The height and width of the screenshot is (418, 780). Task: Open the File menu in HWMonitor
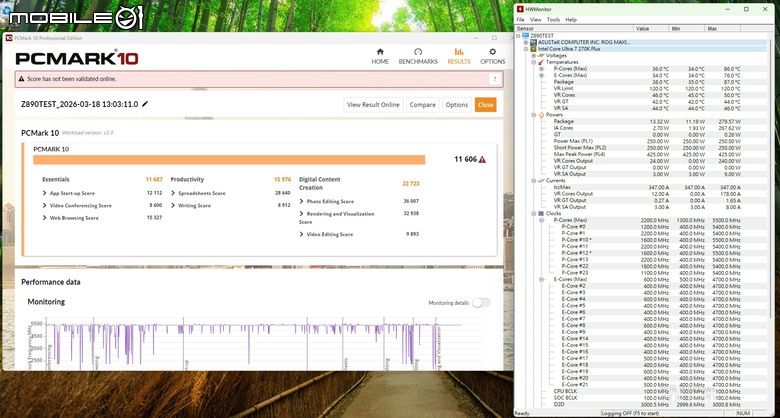[520, 19]
